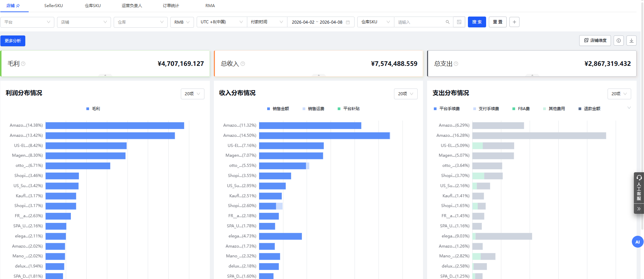Viewport: 644px width, 279px height.
Task: Click the help icon next to 总支出
Action: click(x=456, y=64)
